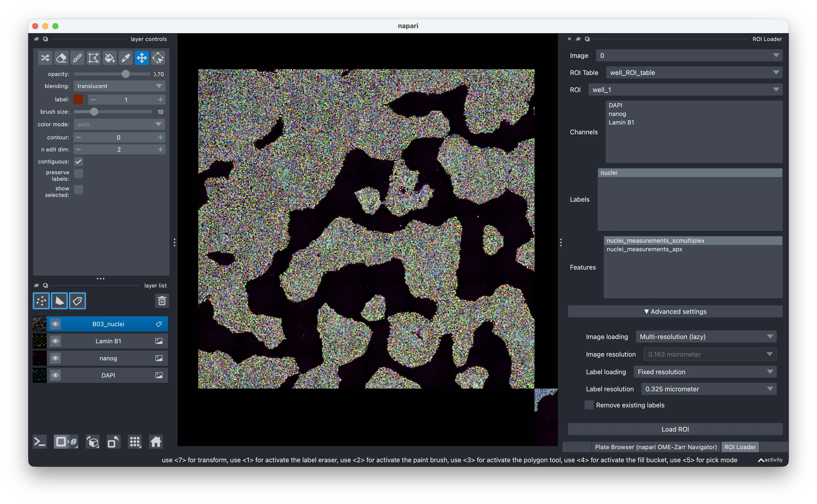Switch to Plate Browser tab
This screenshot has height=504, width=817.
[x=656, y=447]
